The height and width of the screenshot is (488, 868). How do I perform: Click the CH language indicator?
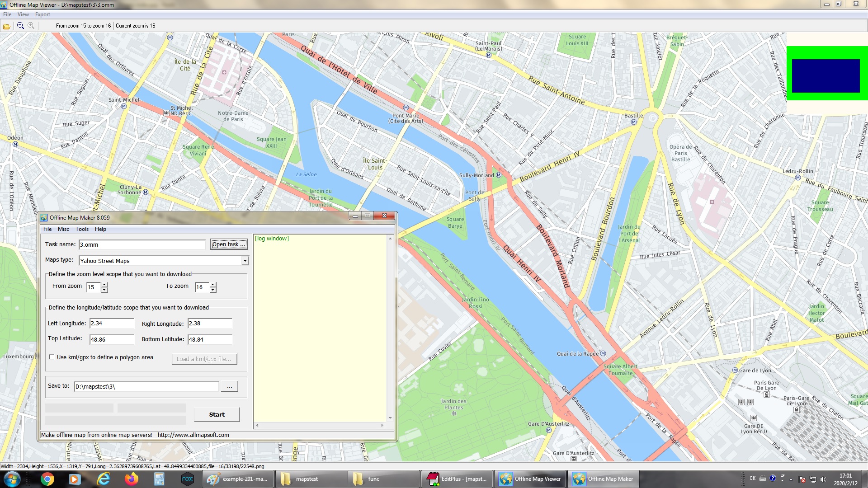[x=752, y=479]
